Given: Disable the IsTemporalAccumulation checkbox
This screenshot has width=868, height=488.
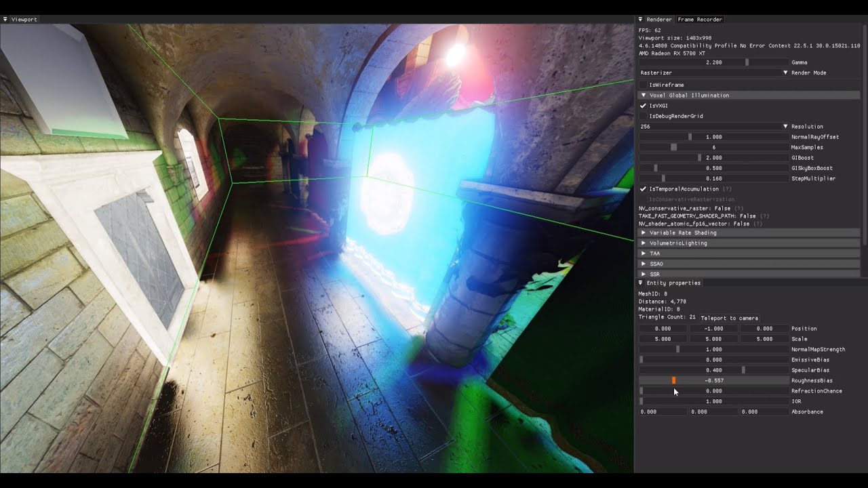Looking at the screenshot, I should tap(643, 189).
